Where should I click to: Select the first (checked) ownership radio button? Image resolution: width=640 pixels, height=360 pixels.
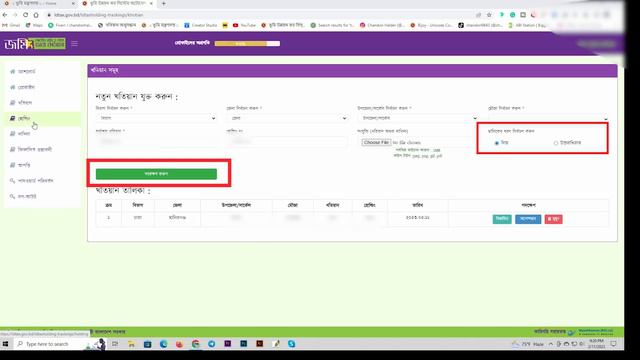[497, 143]
